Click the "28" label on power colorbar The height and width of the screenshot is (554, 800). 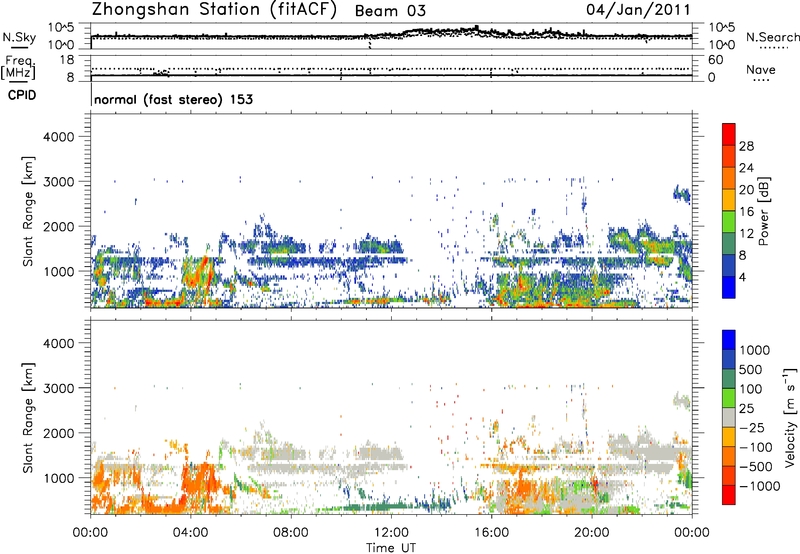[746, 146]
